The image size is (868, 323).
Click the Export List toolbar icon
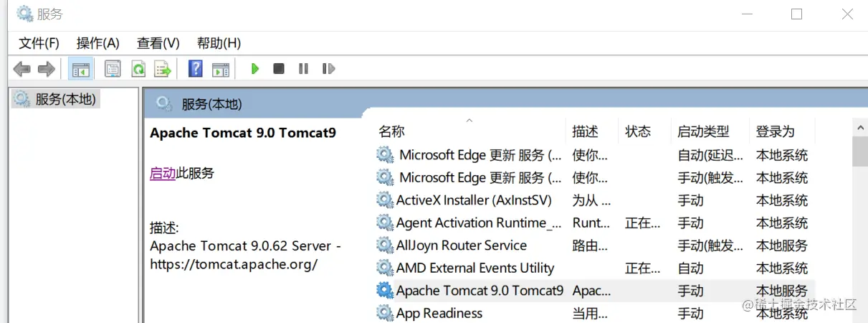163,69
